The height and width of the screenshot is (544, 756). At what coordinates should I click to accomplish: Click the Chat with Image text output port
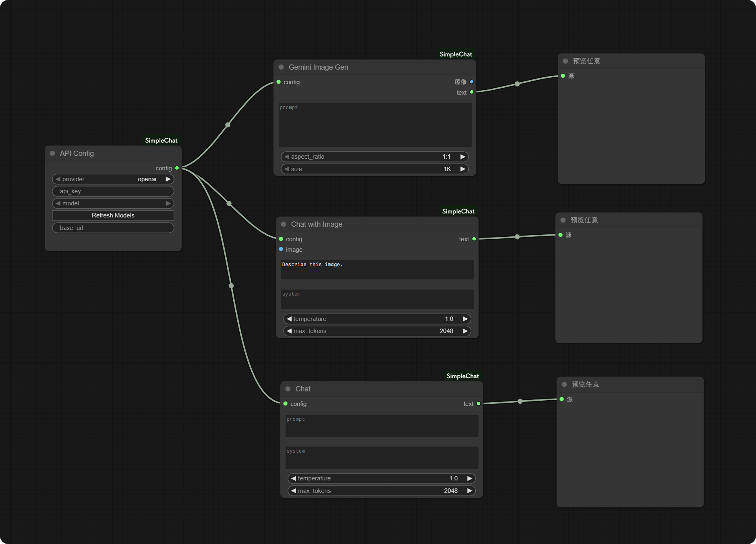pyautogui.click(x=474, y=239)
